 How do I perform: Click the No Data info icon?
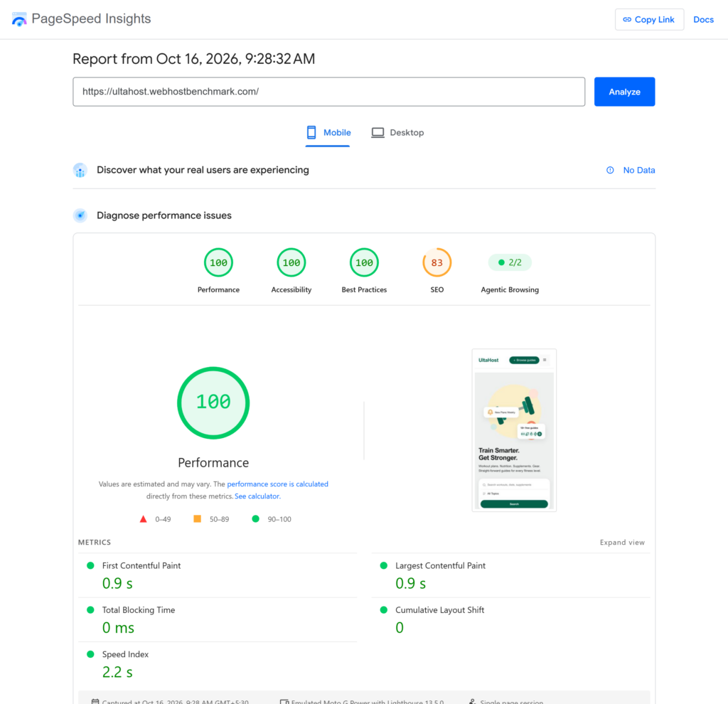610,170
